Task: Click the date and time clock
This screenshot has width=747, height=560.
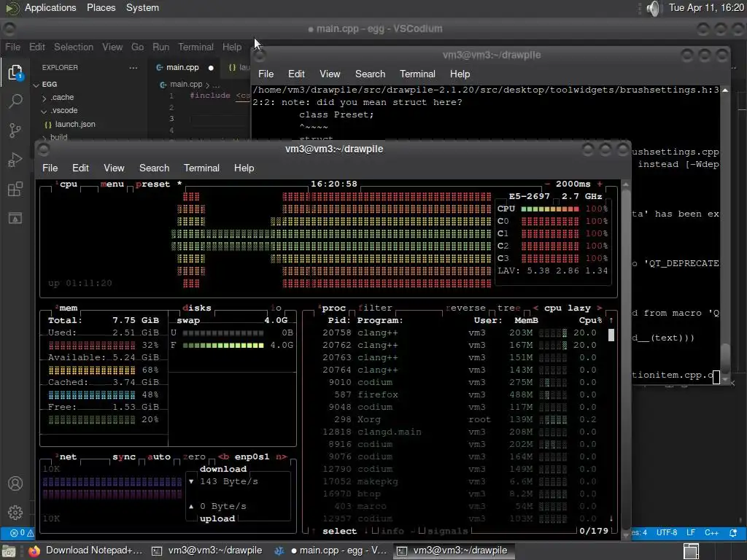Action: (706, 8)
